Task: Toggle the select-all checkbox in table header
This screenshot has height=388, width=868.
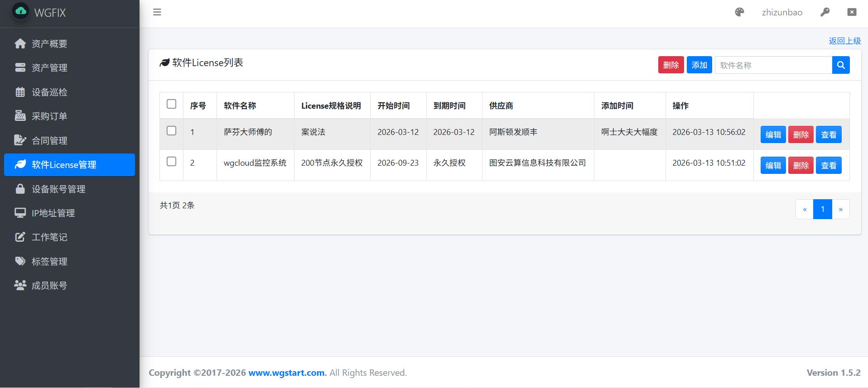Action: point(171,104)
